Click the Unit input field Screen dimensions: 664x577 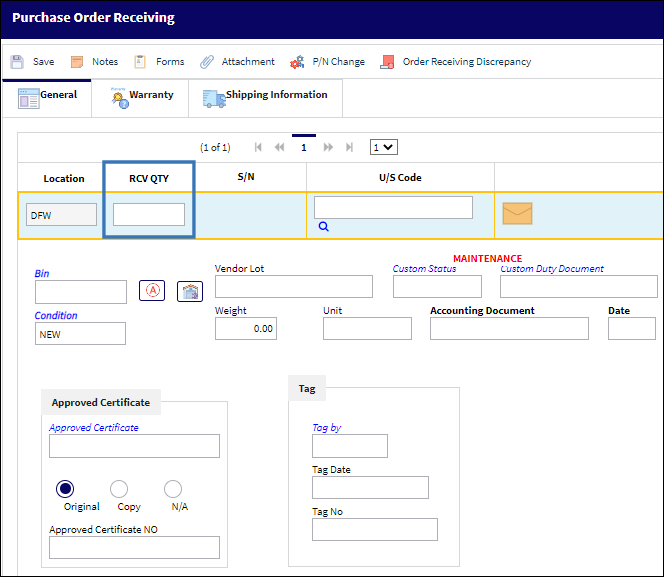(367, 329)
